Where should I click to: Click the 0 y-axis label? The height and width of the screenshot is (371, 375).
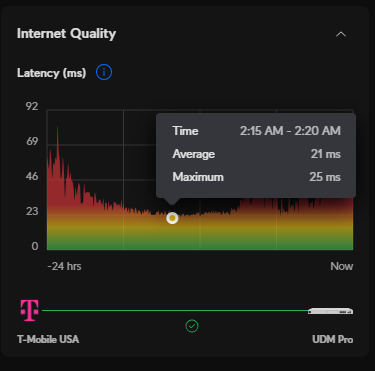click(x=35, y=246)
